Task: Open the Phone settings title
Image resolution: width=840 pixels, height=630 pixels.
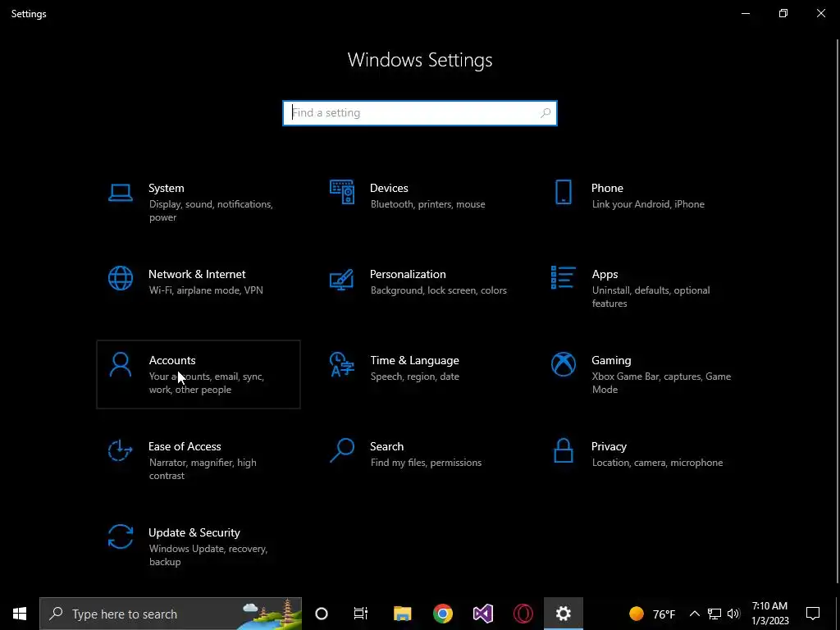Action: pos(607,188)
